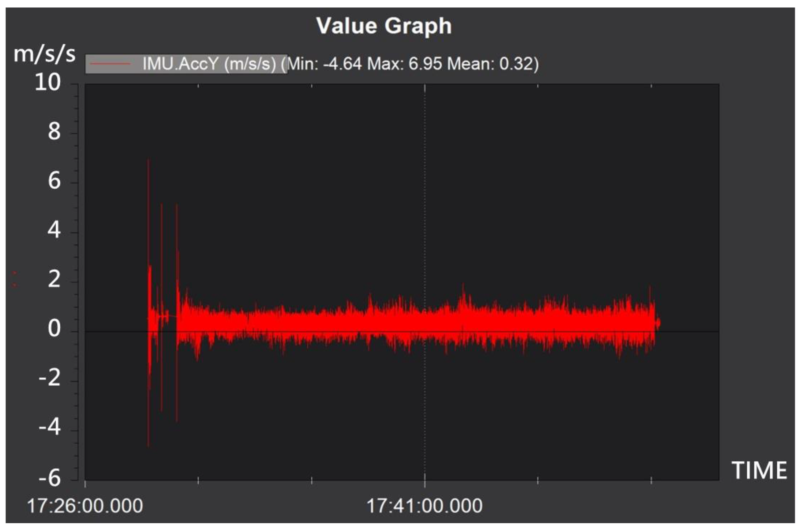
Task: Click the y-axis label 10
Action: click(x=47, y=83)
